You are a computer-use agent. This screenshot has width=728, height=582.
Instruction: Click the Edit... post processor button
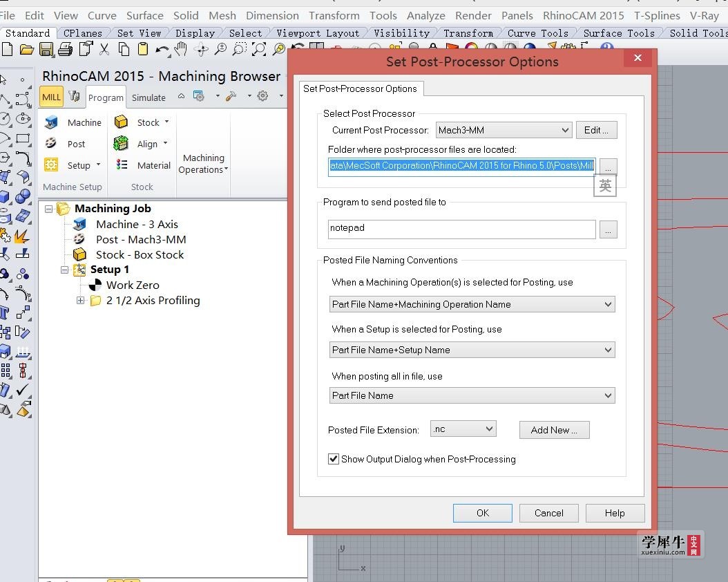point(597,130)
